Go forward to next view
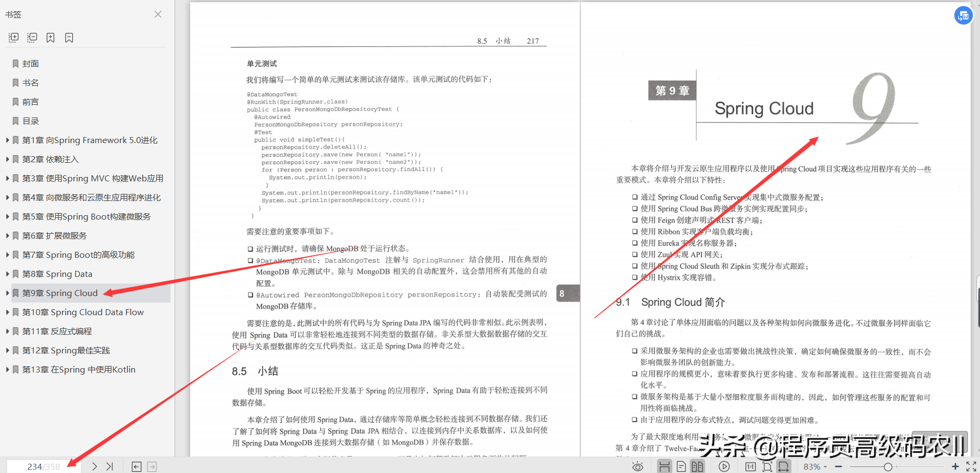The height and width of the screenshot is (473, 980). point(152,466)
